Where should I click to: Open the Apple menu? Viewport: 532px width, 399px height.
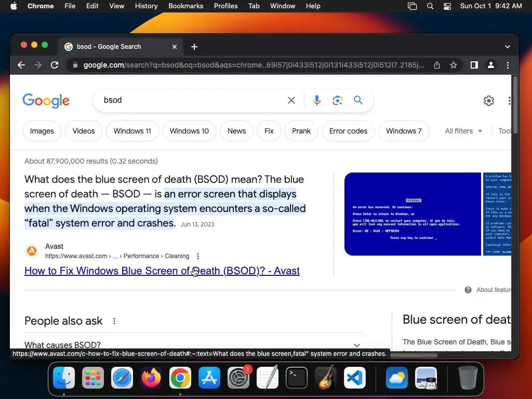14,6
